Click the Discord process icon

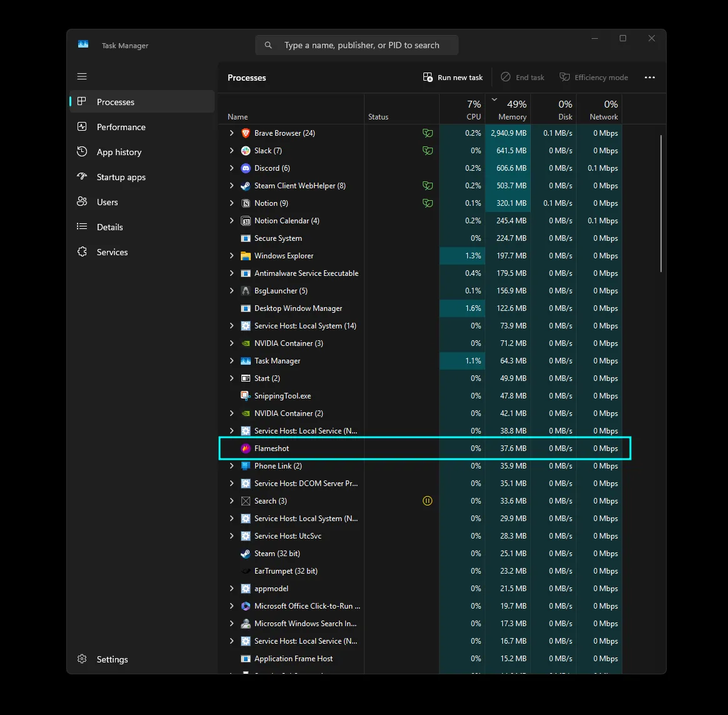pyautogui.click(x=246, y=168)
